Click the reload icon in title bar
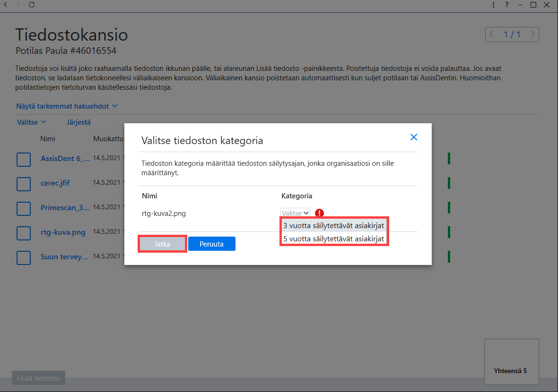The height and width of the screenshot is (392, 558). coord(32,5)
